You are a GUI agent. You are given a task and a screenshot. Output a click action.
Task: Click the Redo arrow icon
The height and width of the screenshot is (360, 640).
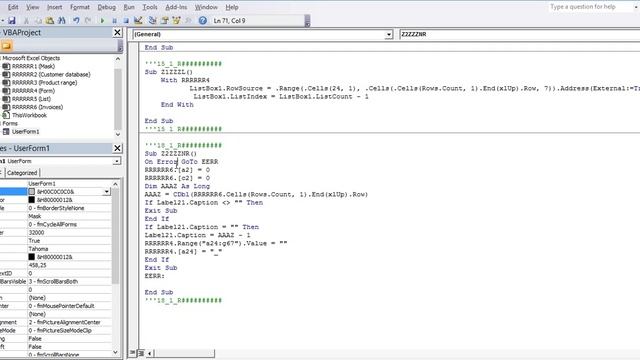[x=88, y=20]
